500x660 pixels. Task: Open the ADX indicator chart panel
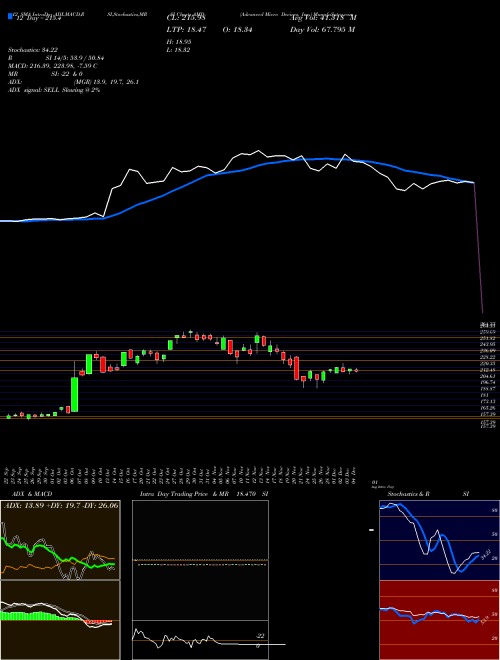pos(60,540)
